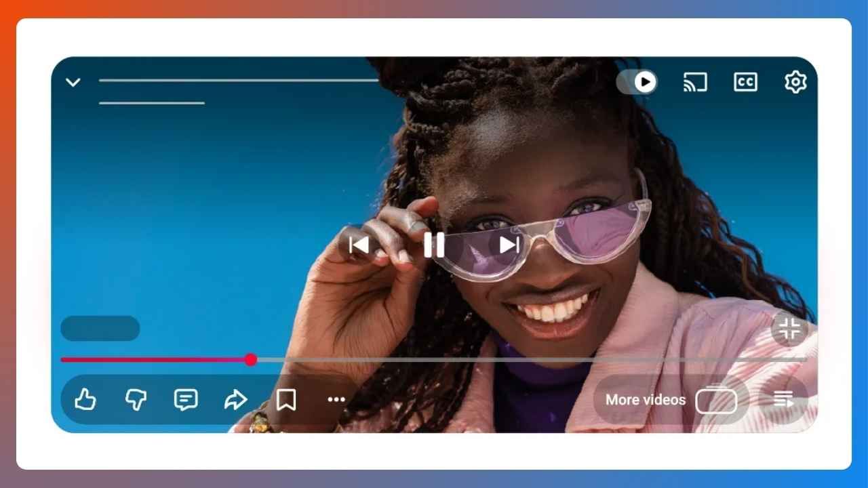Click the timestamp pill above the progress bar

[99, 329]
